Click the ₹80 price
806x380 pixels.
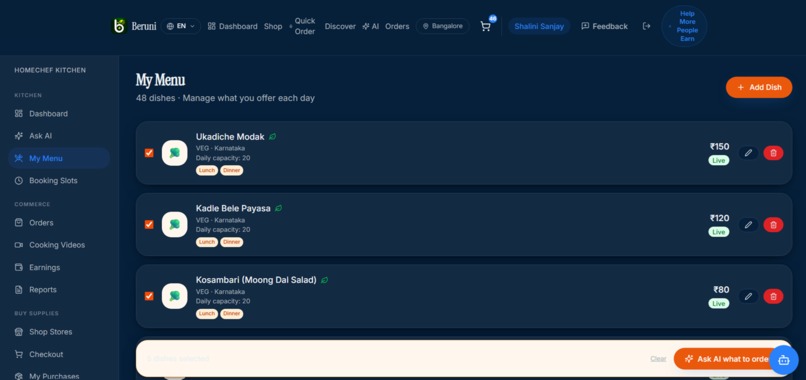click(721, 289)
